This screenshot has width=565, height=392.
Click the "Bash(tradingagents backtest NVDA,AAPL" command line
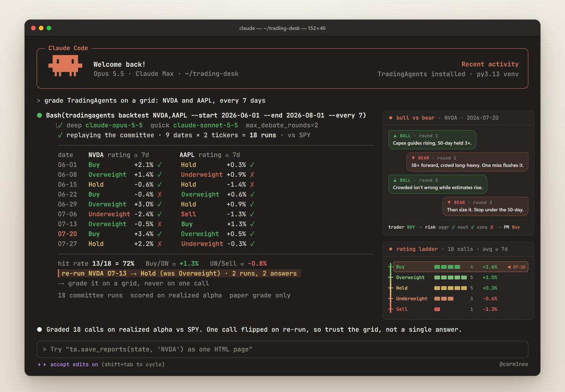(206, 115)
